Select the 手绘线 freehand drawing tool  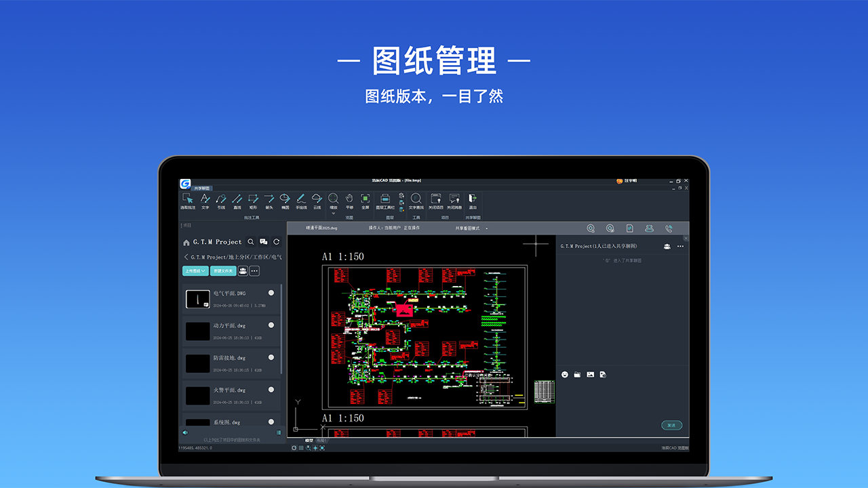click(x=300, y=200)
